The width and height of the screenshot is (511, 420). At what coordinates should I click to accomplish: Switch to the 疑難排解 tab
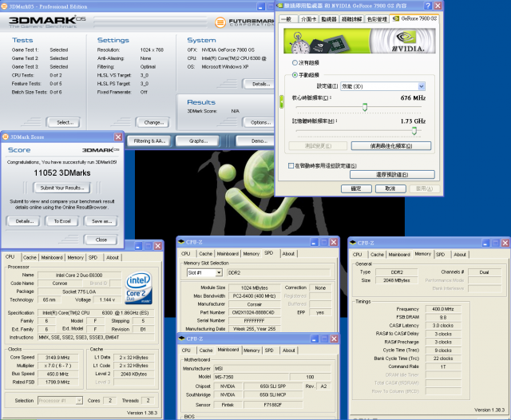(351, 19)
